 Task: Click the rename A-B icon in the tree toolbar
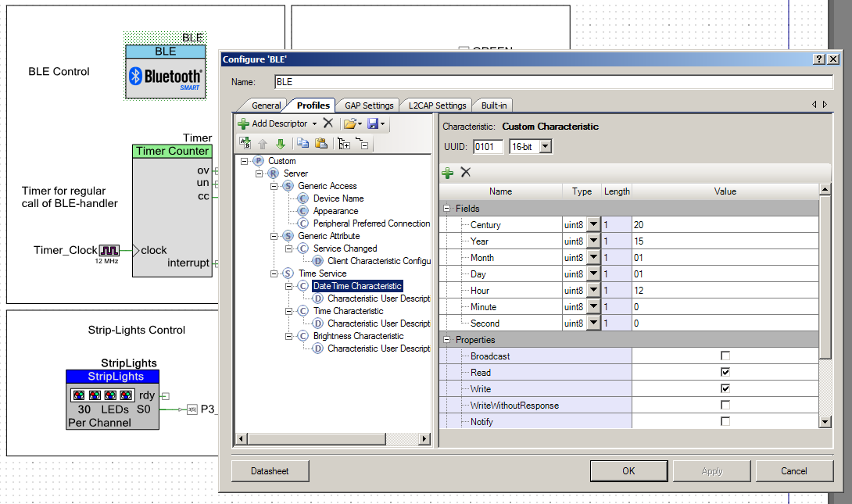coord(245,143)
